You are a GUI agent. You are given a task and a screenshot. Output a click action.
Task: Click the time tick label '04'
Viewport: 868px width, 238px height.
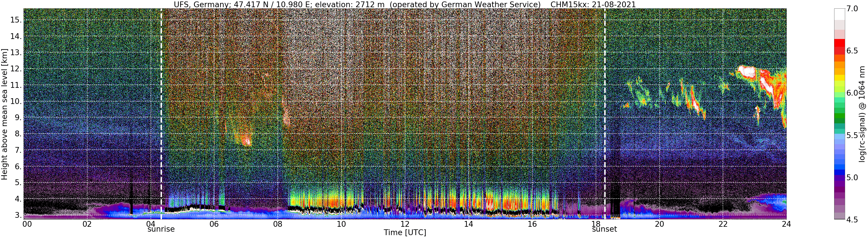click(x=151, y=224)
